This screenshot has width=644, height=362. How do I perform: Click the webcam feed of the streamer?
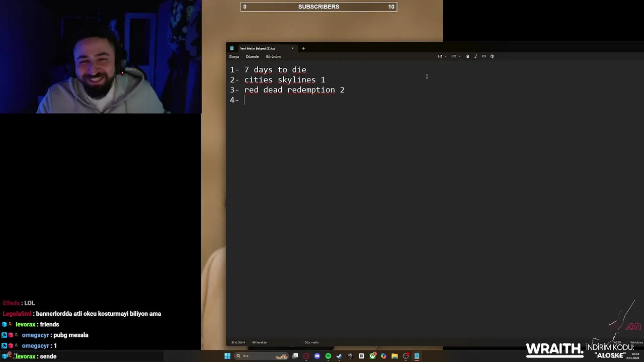[101, 57]
